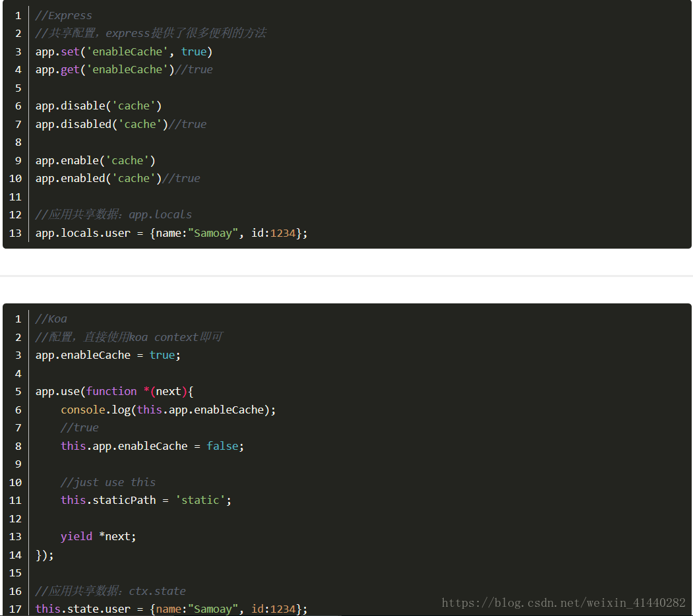Viewport: 693px width, 616px height.
Task: Click line number 17 in the Koa block
Action: (x=15, y=609)
